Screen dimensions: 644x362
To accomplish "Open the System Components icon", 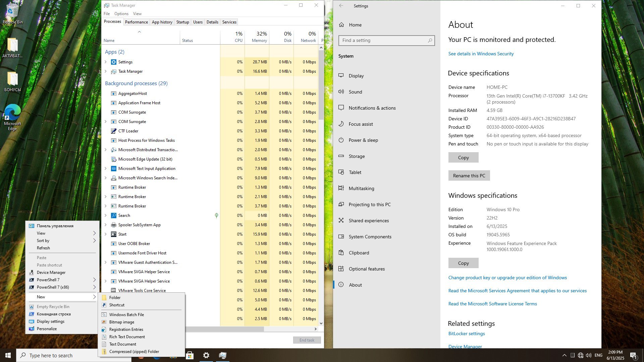I will point(341,236).
